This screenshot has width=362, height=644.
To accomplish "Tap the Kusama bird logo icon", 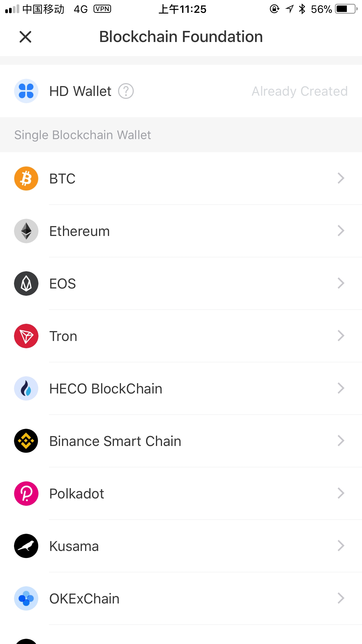I will pyautogui.click(x=26, y=546).
